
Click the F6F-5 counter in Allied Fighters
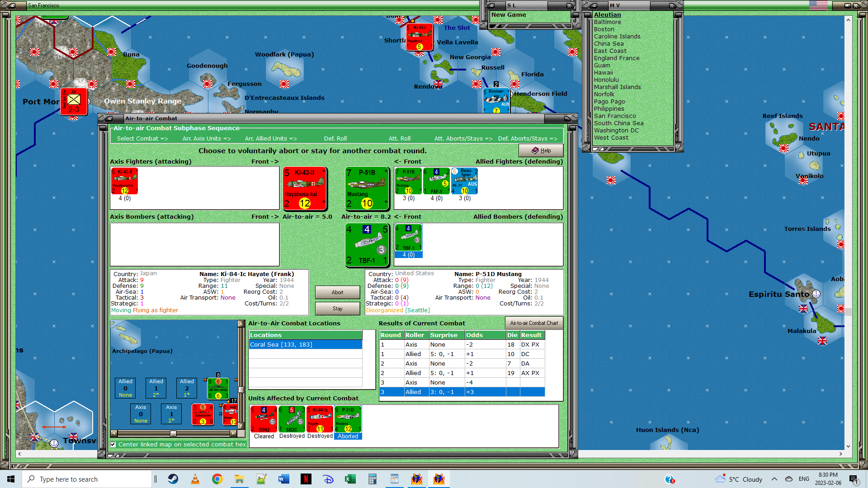point(436,181)
